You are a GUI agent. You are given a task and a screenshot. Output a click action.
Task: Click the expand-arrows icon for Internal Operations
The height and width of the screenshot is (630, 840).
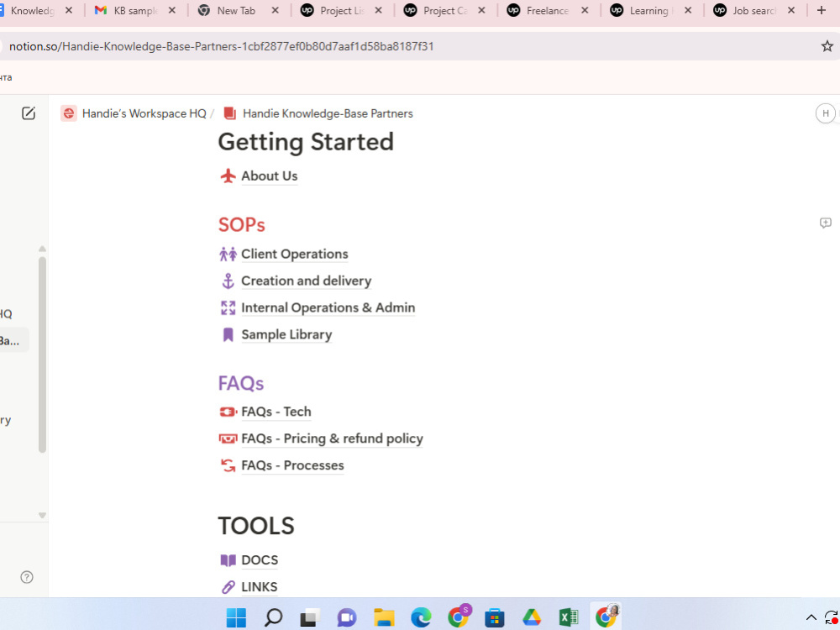point(228,307)
